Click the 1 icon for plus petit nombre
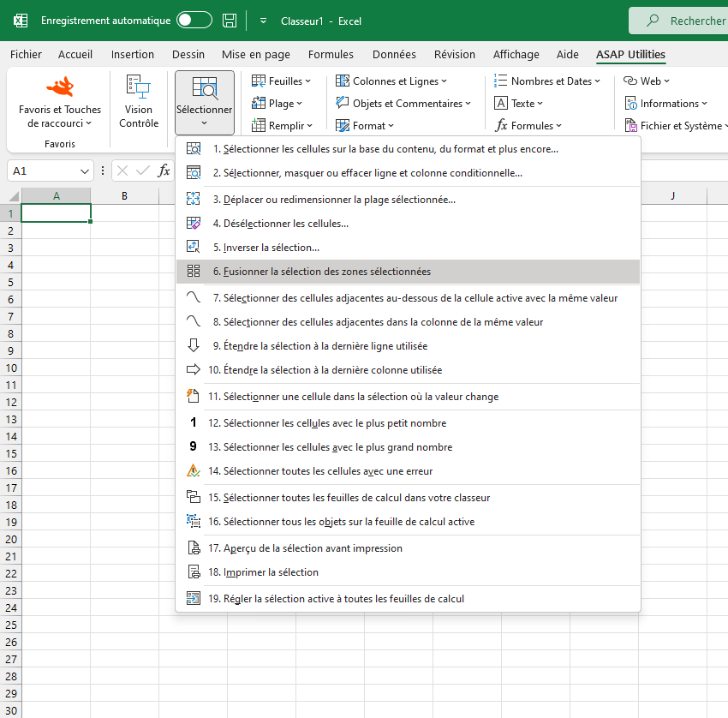 click(x=194, y=422)
